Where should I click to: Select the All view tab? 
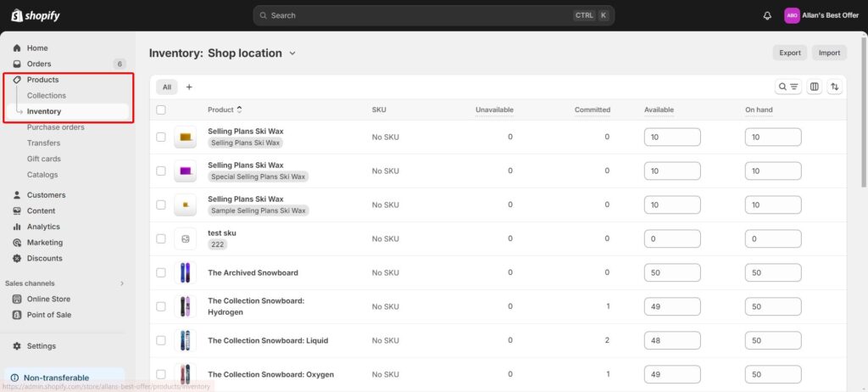(167, 87)
